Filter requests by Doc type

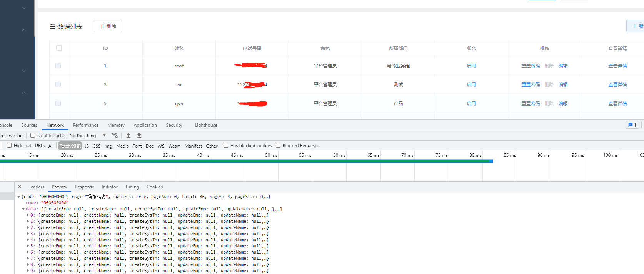[x=150, y=146]
